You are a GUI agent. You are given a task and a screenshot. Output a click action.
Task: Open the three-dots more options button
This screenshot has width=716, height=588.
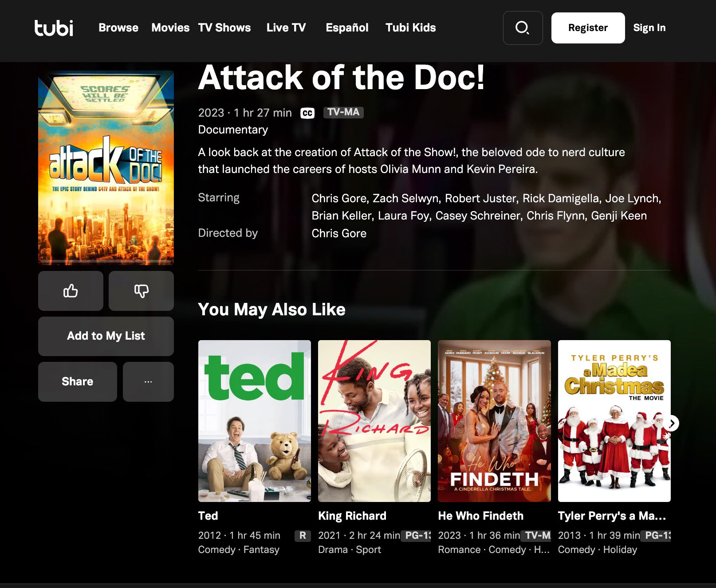click(148, 382)
